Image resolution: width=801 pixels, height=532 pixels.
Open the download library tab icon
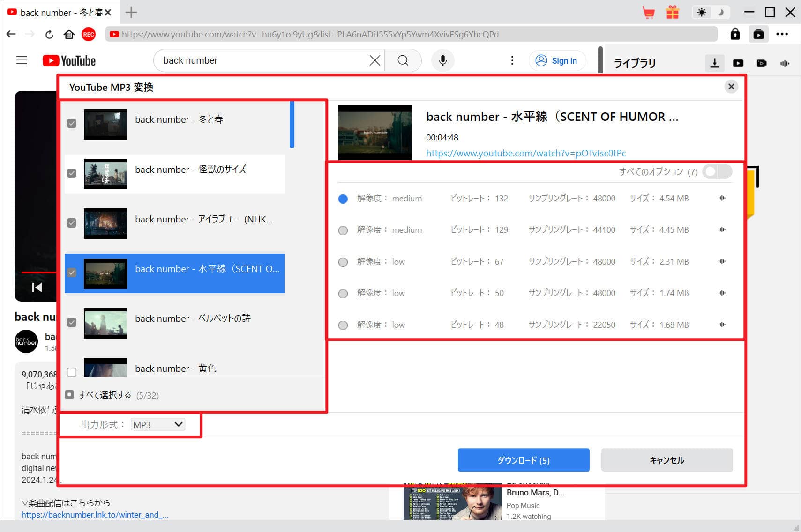(714, 63)
